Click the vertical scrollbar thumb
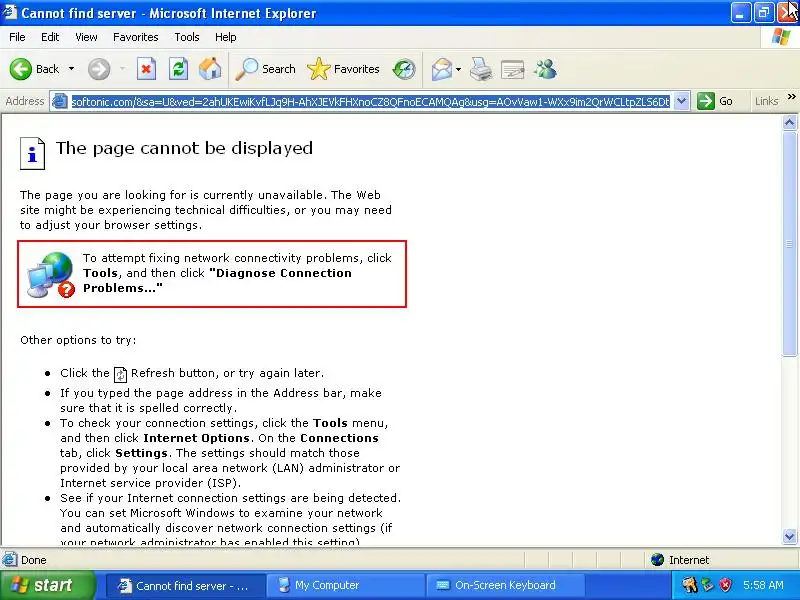This screenshot has width=800, height=600. coord(789,243)
